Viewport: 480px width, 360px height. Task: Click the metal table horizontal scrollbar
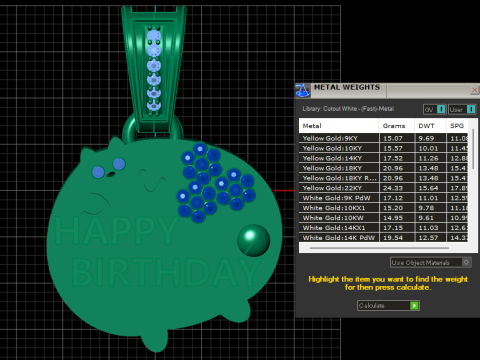click(379, 248)
